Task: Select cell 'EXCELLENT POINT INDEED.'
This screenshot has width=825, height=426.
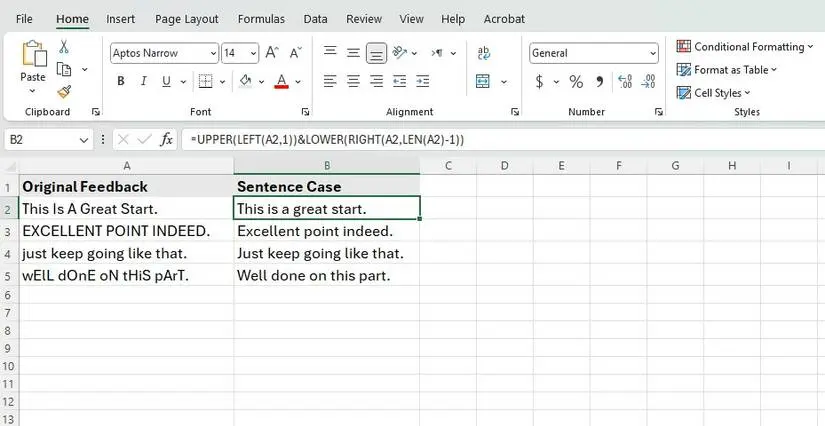Action: [x=126, y=231]
